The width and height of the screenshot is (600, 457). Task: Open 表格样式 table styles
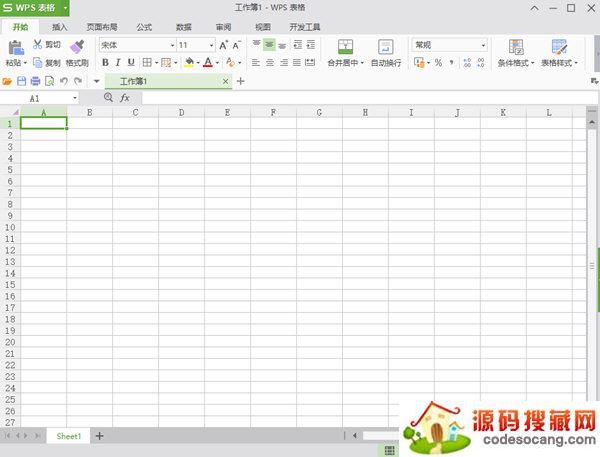click(x=559, y=53)
